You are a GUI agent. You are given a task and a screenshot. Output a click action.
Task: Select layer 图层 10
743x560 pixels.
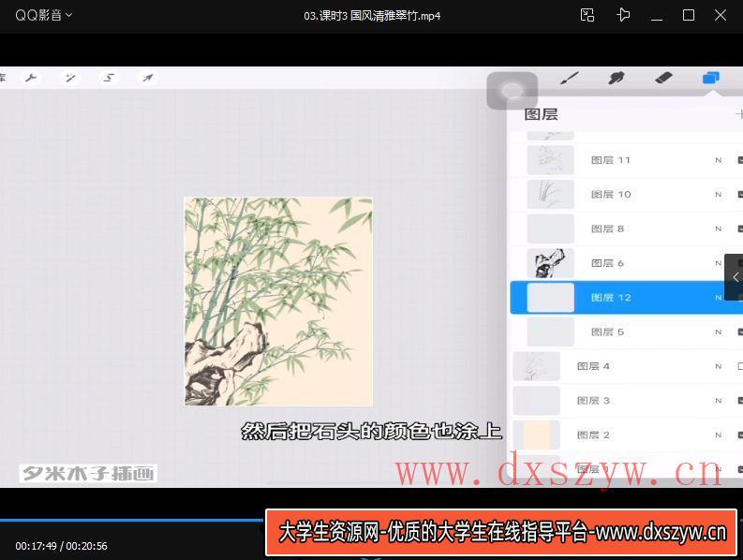pyautogui.click(x=627, y=194)
